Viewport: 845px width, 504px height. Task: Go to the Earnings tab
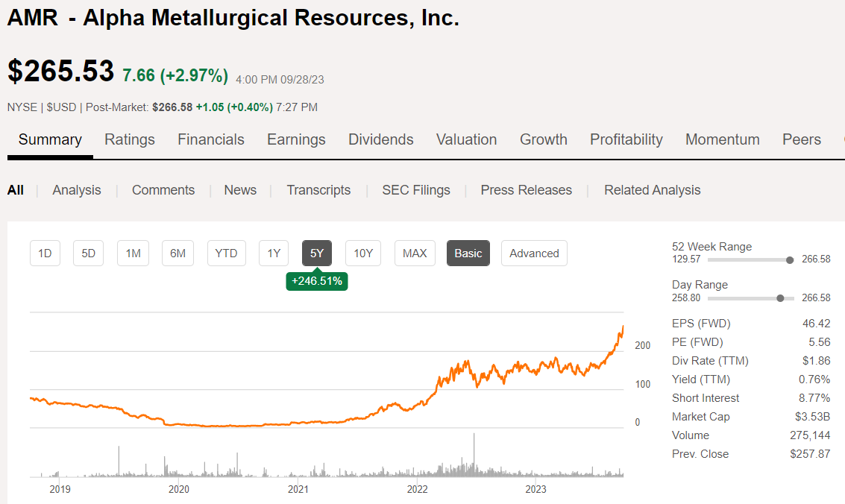(x=296, y=139)
